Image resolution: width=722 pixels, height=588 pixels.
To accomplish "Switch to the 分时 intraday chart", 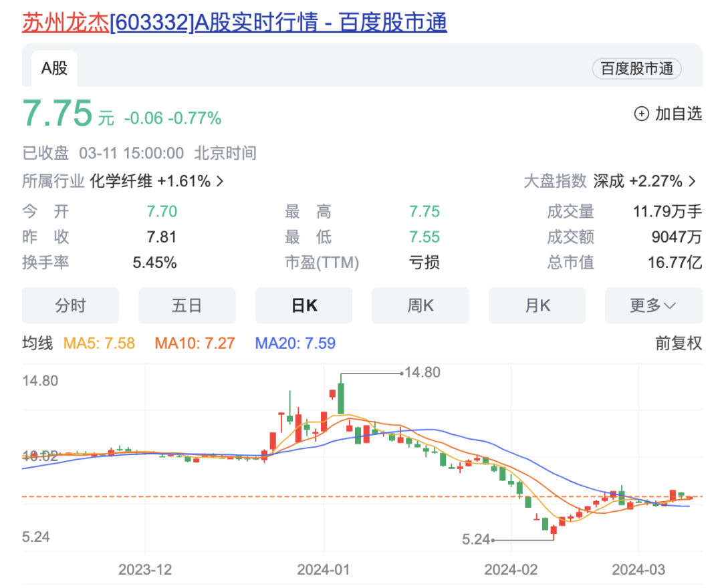I will click(x=70, y=305).
